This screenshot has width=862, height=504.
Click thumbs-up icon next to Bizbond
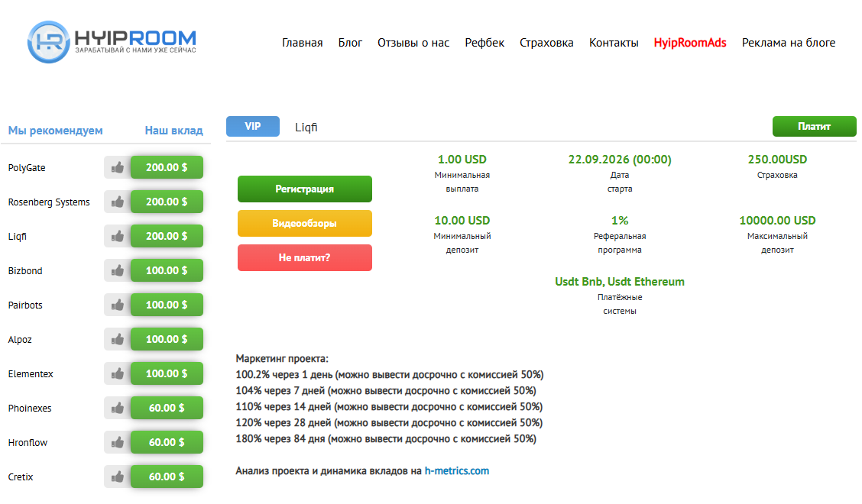[x=118, y=271]
